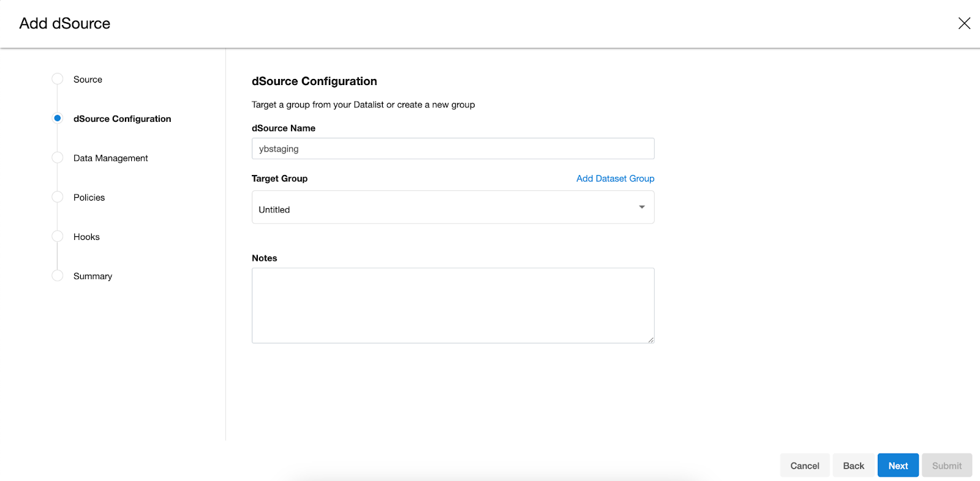
Task: Jump to the Policies step label
Action: pyautogui.click(x=89, y=198)
